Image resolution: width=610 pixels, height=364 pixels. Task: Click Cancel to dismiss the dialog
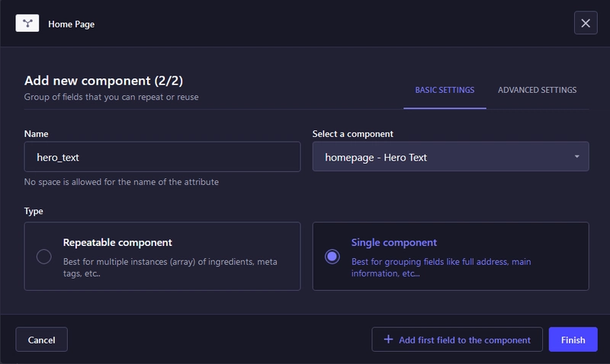click(x=42, y=340)
